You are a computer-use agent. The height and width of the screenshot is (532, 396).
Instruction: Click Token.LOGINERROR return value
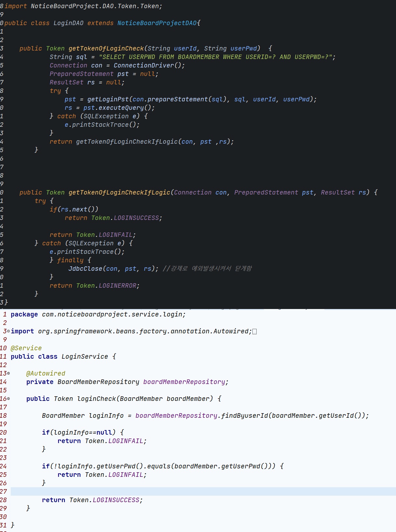pyautogui.click(x=106, y=285)
